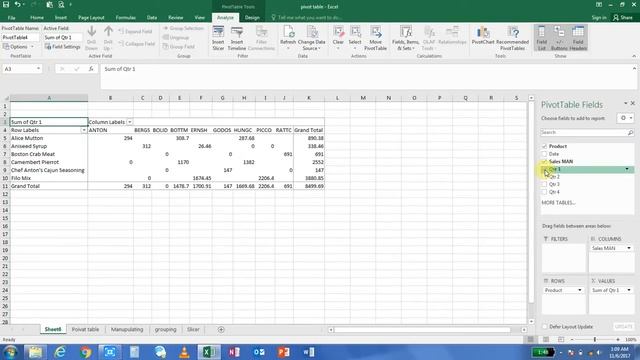Check the Qtr 4 field checkbox
The width and height of the screenshot is (640, 360).
(x=544, y=192)
